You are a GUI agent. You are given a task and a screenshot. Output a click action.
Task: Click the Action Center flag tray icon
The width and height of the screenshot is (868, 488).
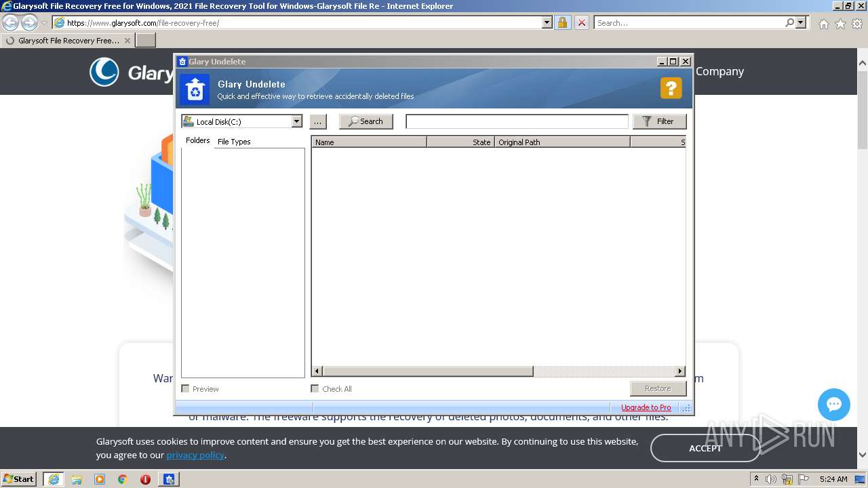tap(804, 479)
